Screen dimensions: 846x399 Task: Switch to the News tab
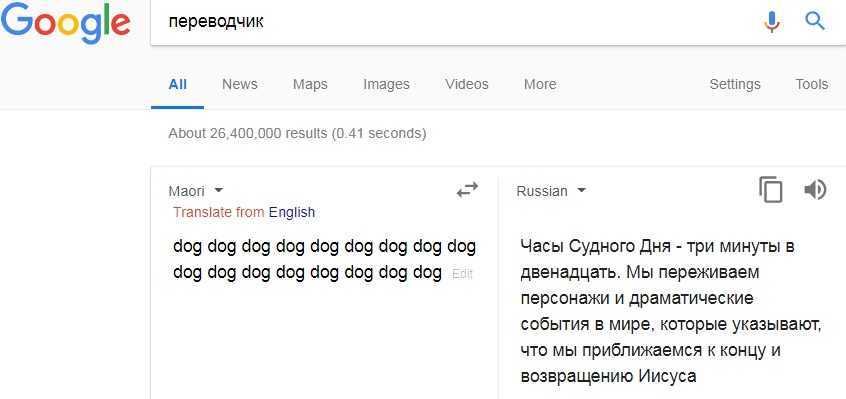tap(240, 84)
